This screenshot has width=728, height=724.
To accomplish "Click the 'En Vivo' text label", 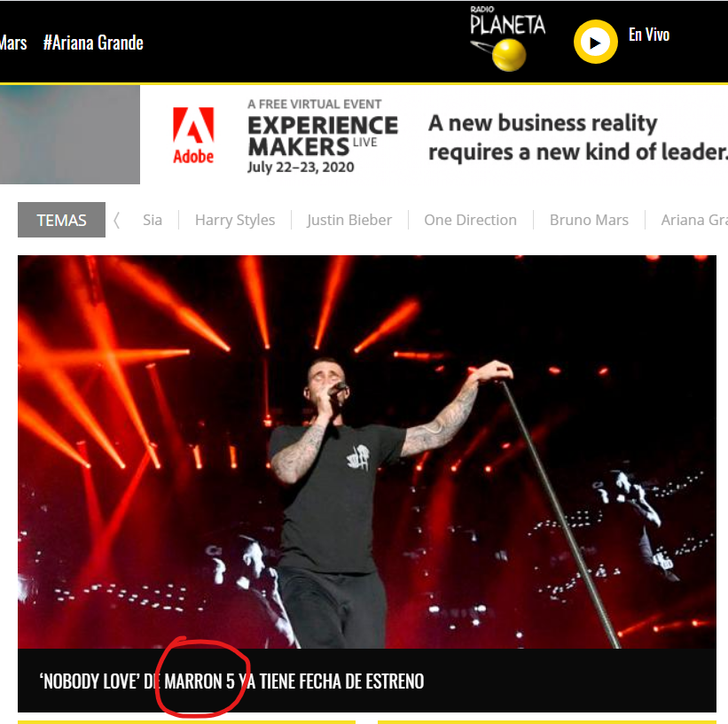I will tap(648, 35).
